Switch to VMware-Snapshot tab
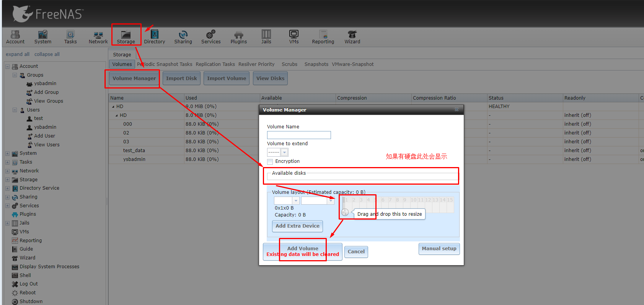Viewport: 644px width, 305px height. (x=353, y=64)
